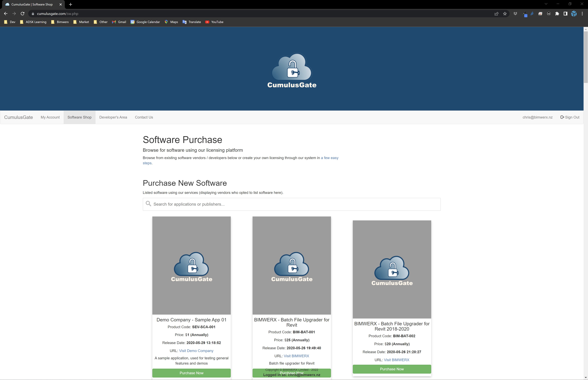Click the page vertical scrollbar thumb
This screenshot has height=380, width=588.
tap(586, 57)
